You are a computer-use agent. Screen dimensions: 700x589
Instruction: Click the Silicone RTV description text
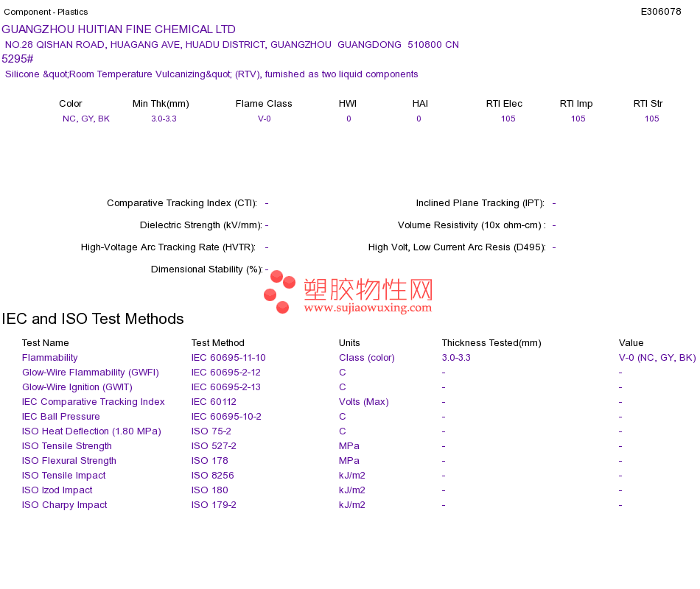tap(211, 74)
